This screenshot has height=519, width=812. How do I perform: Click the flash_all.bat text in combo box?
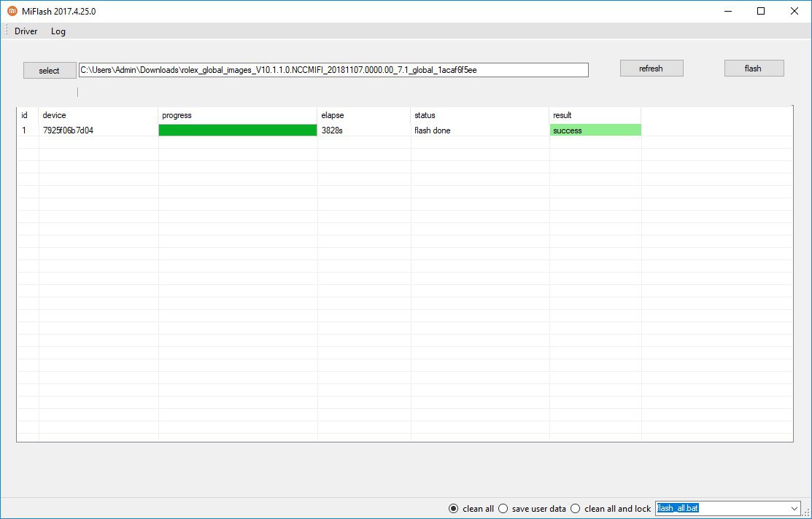pos(678,508)
